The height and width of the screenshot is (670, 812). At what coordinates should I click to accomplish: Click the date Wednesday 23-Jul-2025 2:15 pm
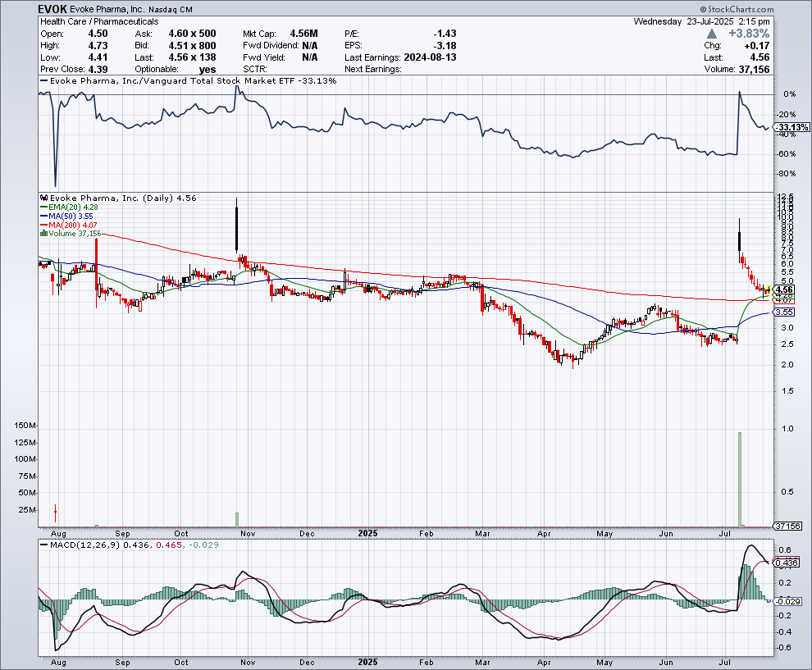click(702, 22)
